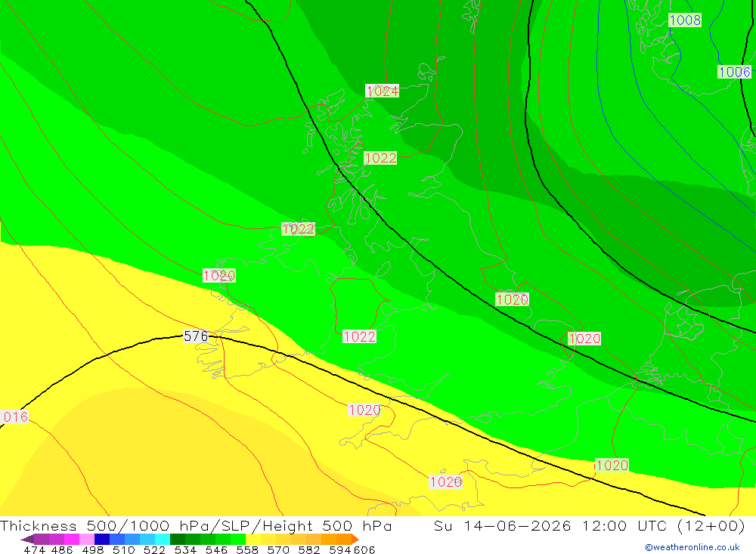Click the legend value 510
The height and width of the screenshot is (554, 756).
(x=124, y=549)
